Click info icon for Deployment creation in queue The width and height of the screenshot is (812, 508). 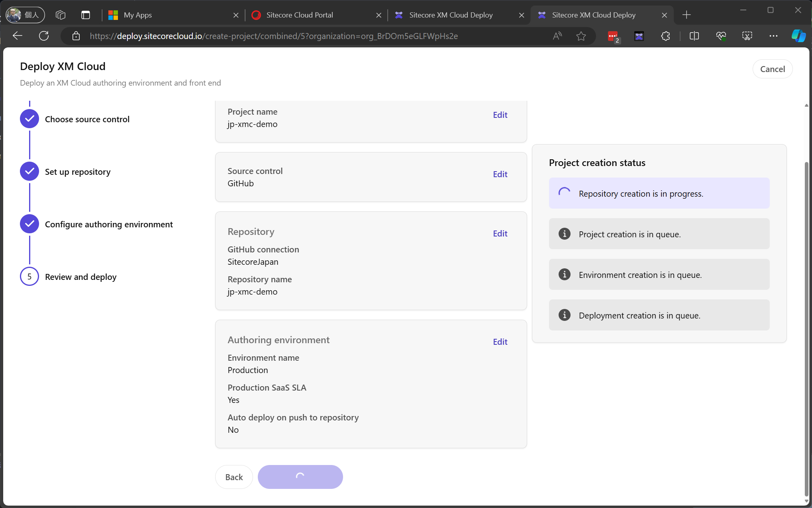(x=564, y=315)
